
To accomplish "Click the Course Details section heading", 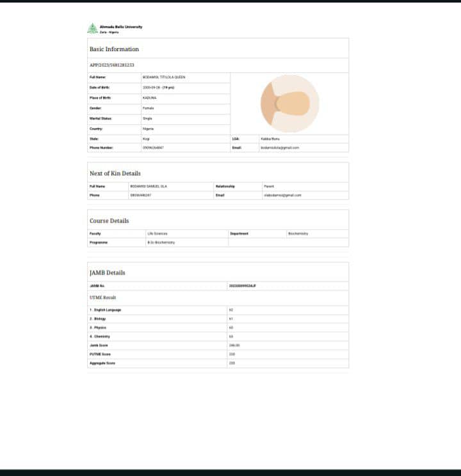I will point(109,221).
